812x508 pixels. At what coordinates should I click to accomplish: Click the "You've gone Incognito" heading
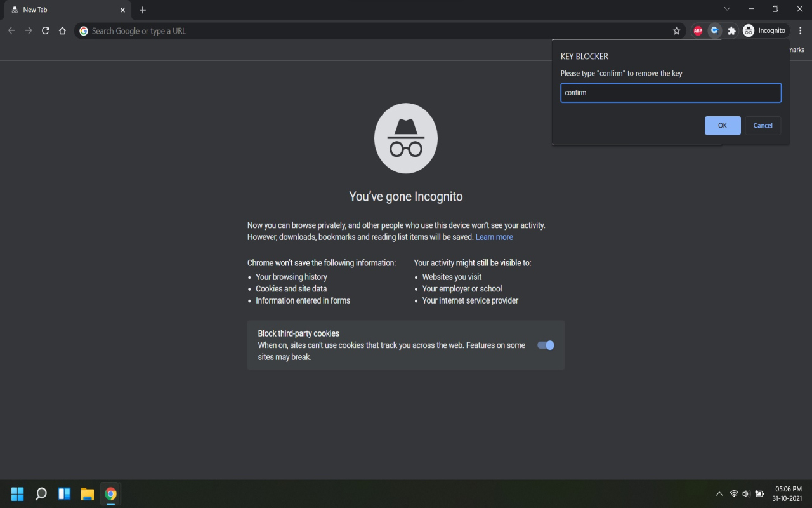click(406, 197)
